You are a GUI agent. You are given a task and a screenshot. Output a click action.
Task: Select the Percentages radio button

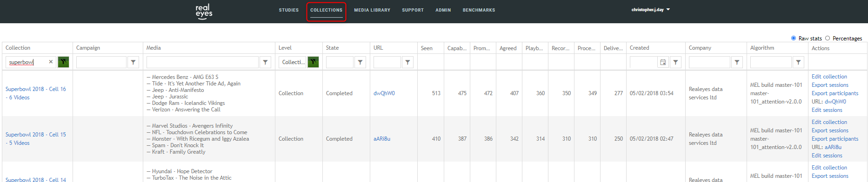pos(828,38)
